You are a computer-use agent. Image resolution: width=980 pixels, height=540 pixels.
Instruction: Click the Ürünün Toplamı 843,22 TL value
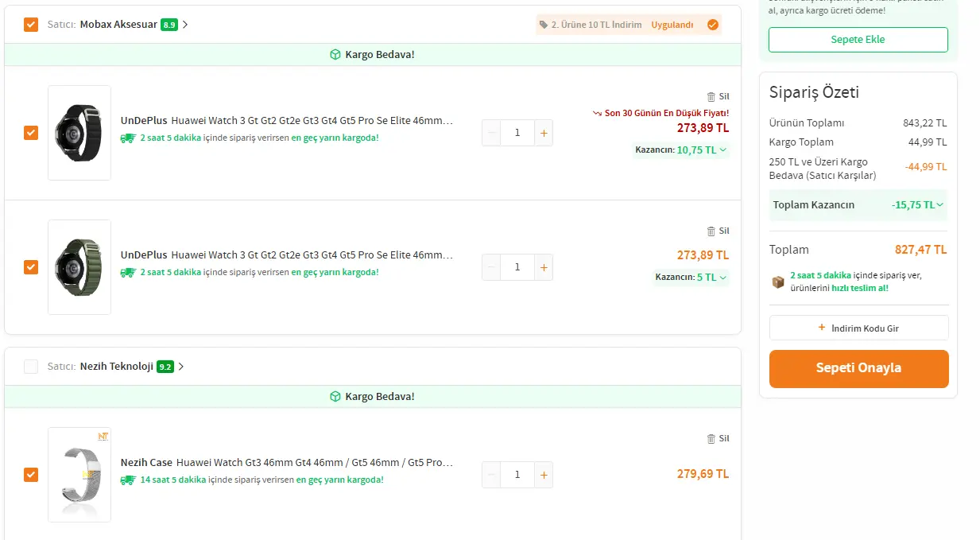tap(925, 123)
